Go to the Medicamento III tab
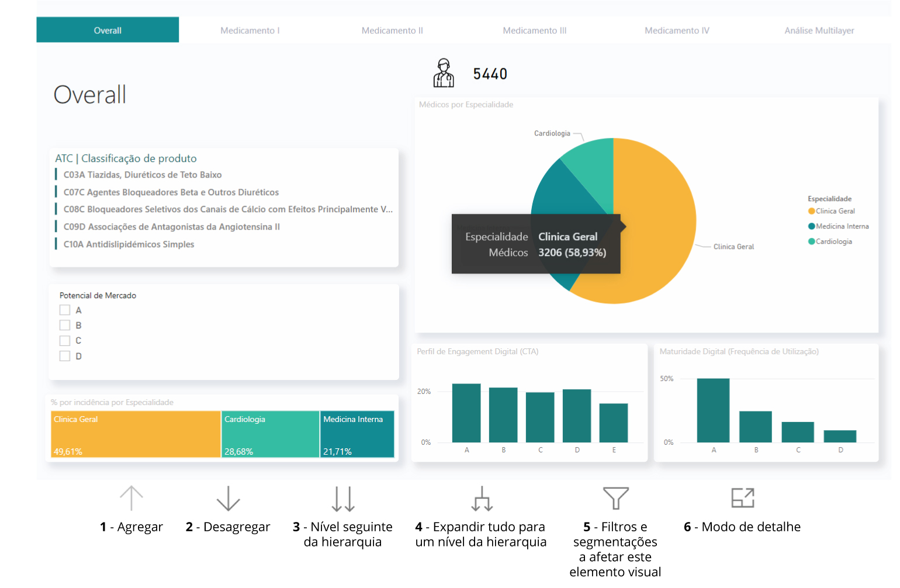This screenshot has width=900, height=588. click(x=534, y=30)
